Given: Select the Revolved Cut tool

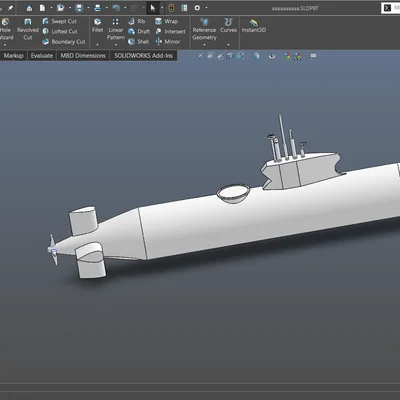Looking at the screenshot, I should (28, 29).
